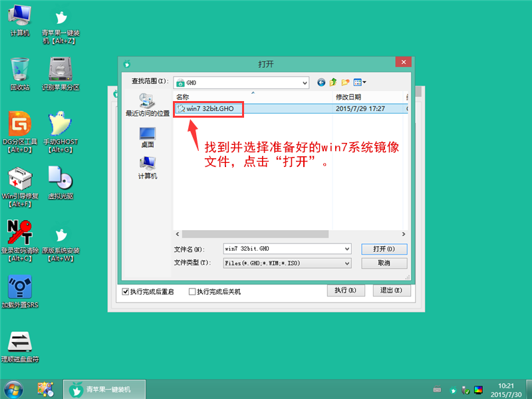Launch 原版系统安装 installer
The height and width of the screenshot is (399, 532).
pos(60,239)
